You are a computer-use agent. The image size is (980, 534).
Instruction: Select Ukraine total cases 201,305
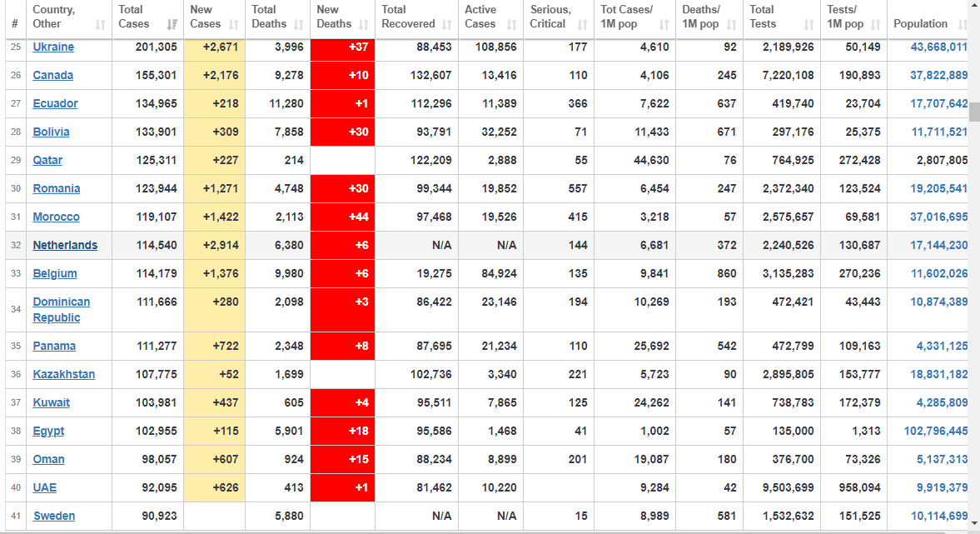point(157,47)
